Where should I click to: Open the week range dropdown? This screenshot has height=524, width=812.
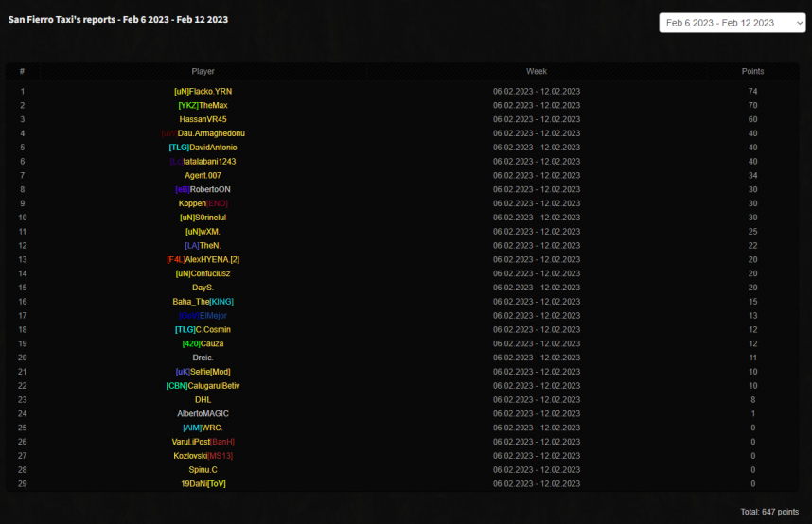click(x=732, y=23)
